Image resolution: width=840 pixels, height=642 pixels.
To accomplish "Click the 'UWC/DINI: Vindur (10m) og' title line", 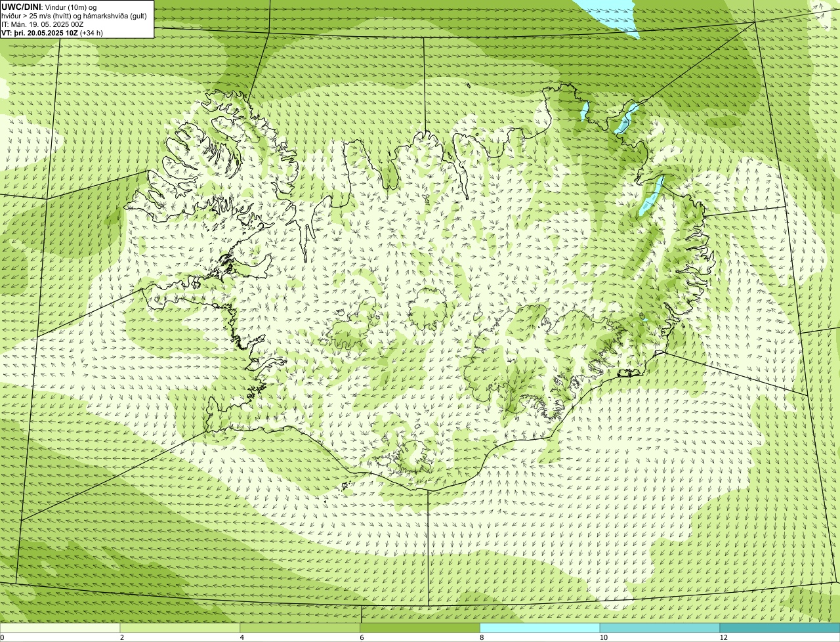I will click(x=49, y=7).
